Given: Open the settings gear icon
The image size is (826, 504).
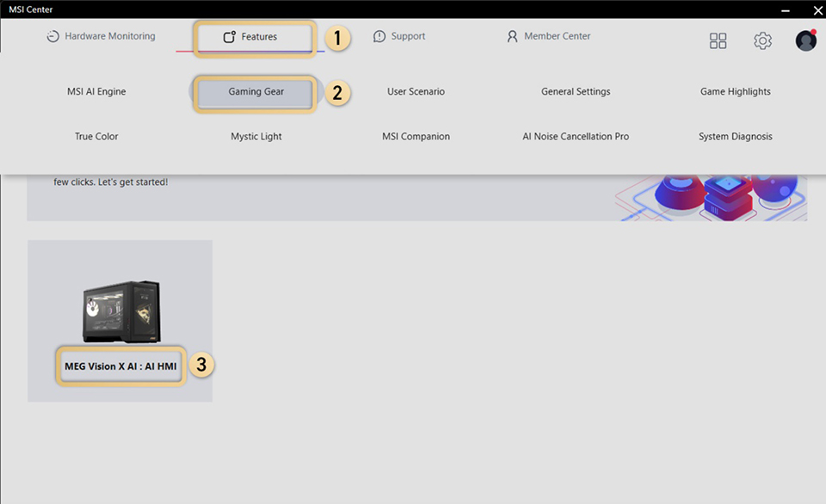Looking at the screenshot, I should (x=762, y=40).
